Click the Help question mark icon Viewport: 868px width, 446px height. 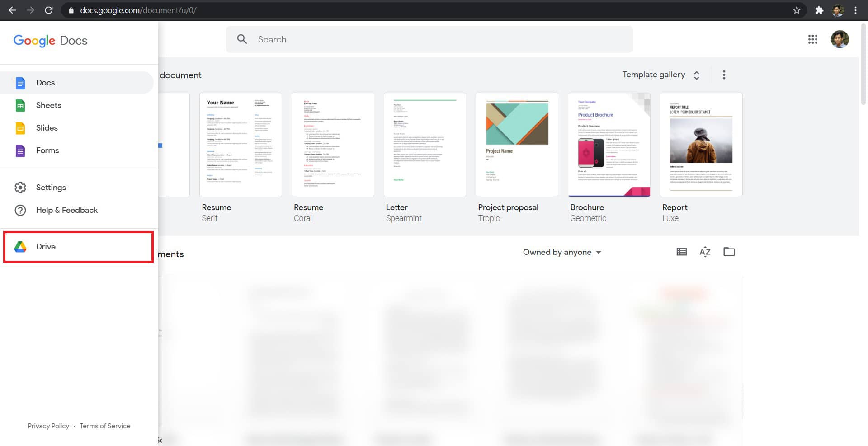point(20,210)
